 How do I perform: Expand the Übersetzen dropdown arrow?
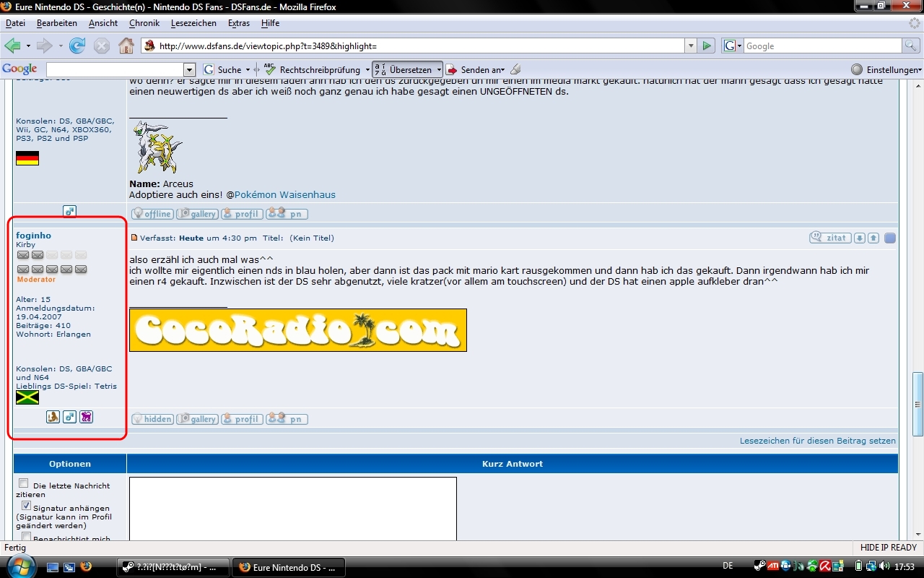pyautogui.click(x=439, y=70)
